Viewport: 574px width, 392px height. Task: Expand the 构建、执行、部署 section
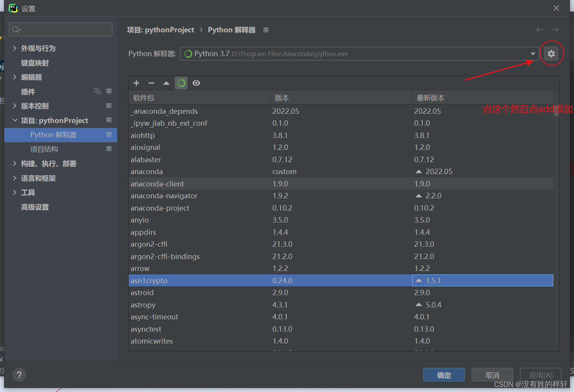[x=15, y=163]
